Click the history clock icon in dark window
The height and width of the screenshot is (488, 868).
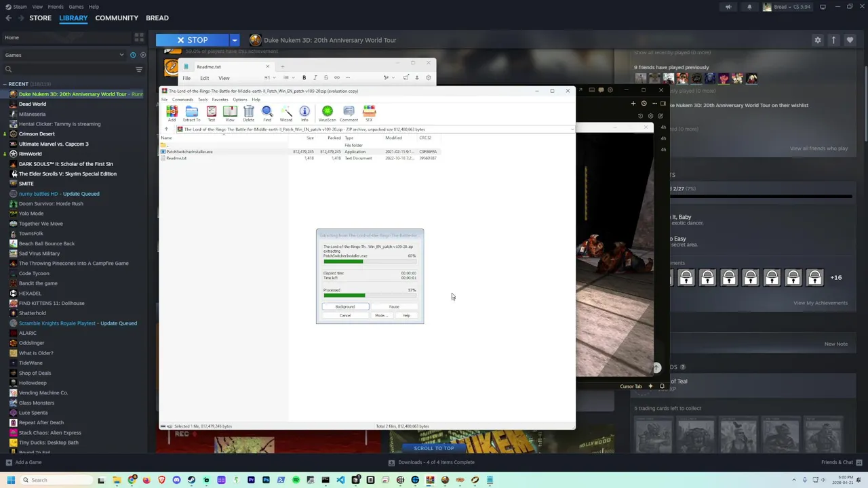644,104
